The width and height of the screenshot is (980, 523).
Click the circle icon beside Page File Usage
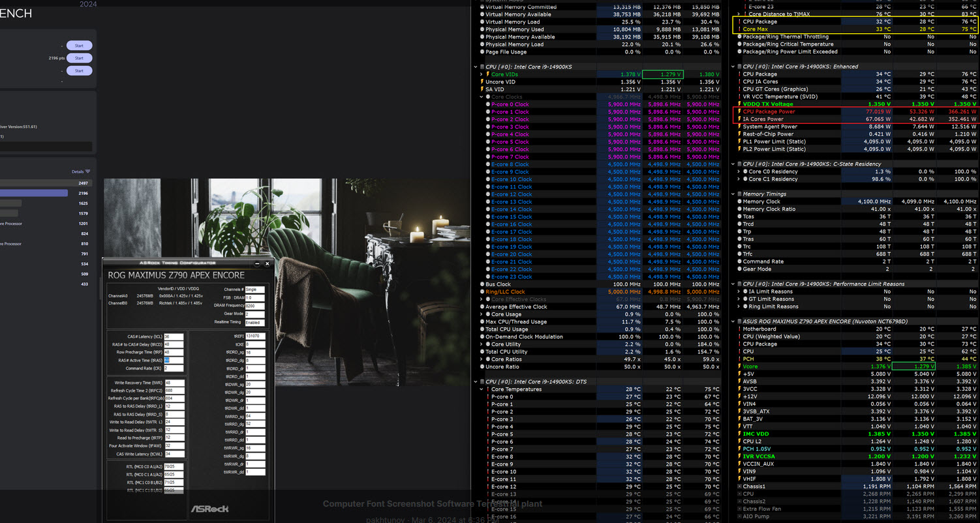(x=483, y=52)
